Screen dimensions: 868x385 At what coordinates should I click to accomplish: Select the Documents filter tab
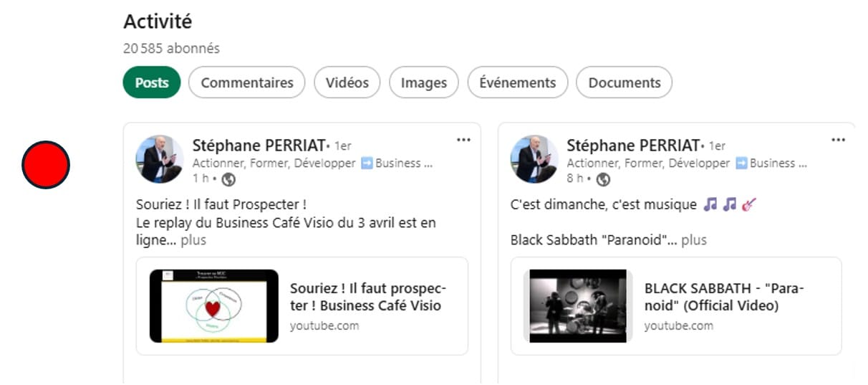tap(625, 82)
